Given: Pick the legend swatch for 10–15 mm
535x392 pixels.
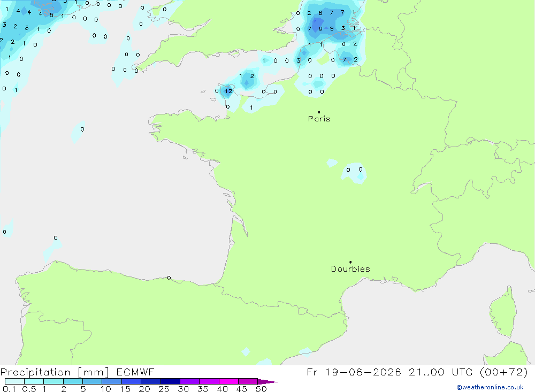Looking at the screenshot, I should (x=112, y=381).
